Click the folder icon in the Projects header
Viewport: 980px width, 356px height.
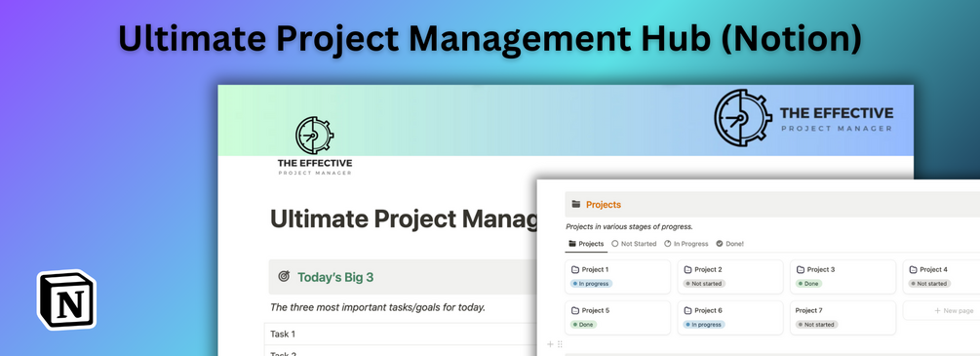(x=576, y=204)
